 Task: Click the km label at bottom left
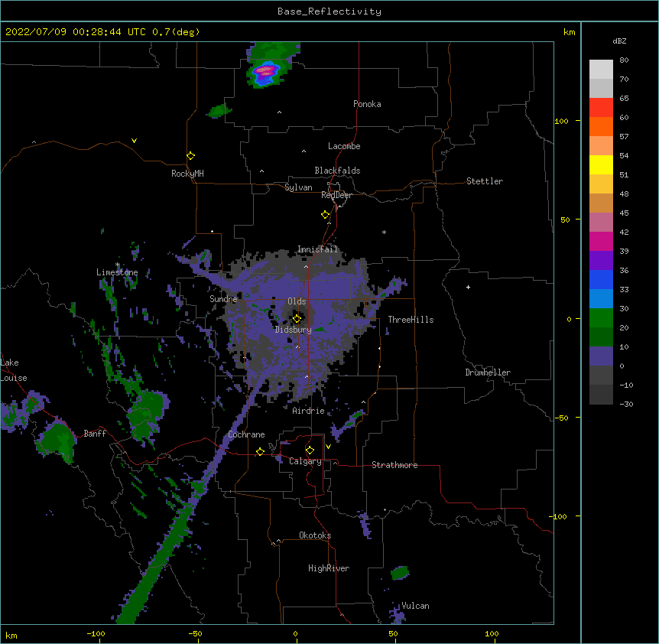[x=11, y=635]
